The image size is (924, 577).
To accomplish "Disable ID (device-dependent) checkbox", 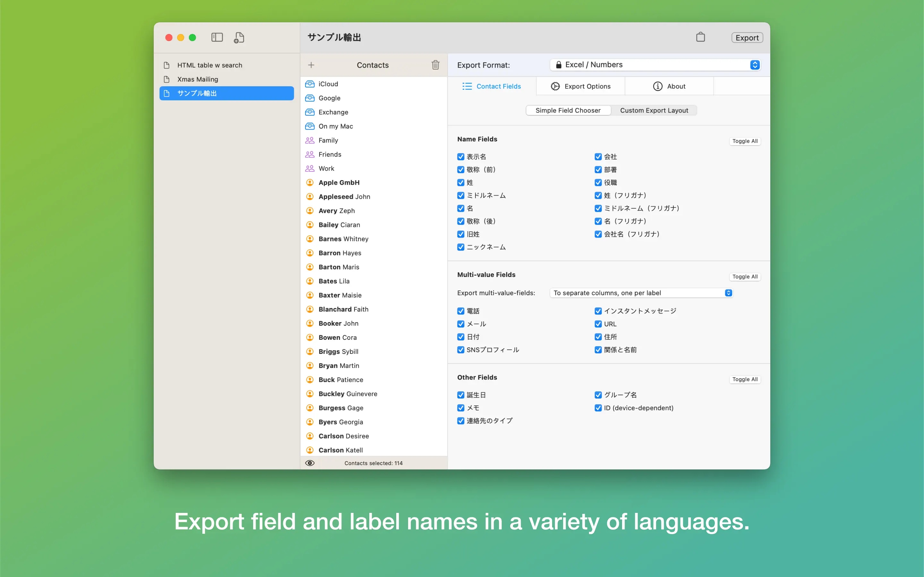I will tap(598, 408).
